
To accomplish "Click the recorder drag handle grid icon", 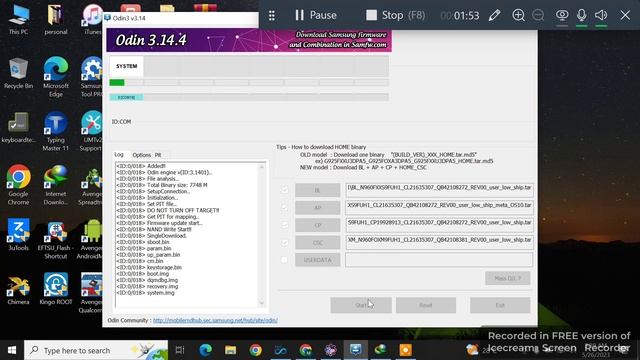I will (x=272, y=16).
